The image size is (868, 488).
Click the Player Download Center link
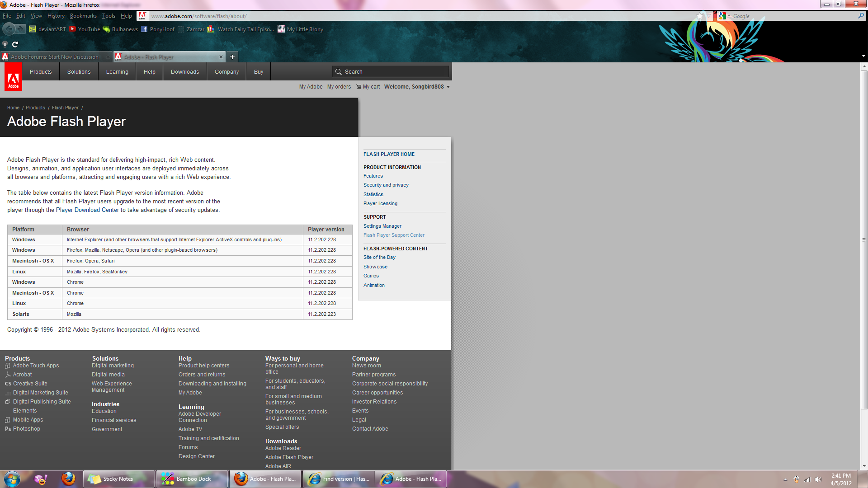(87, 210)
